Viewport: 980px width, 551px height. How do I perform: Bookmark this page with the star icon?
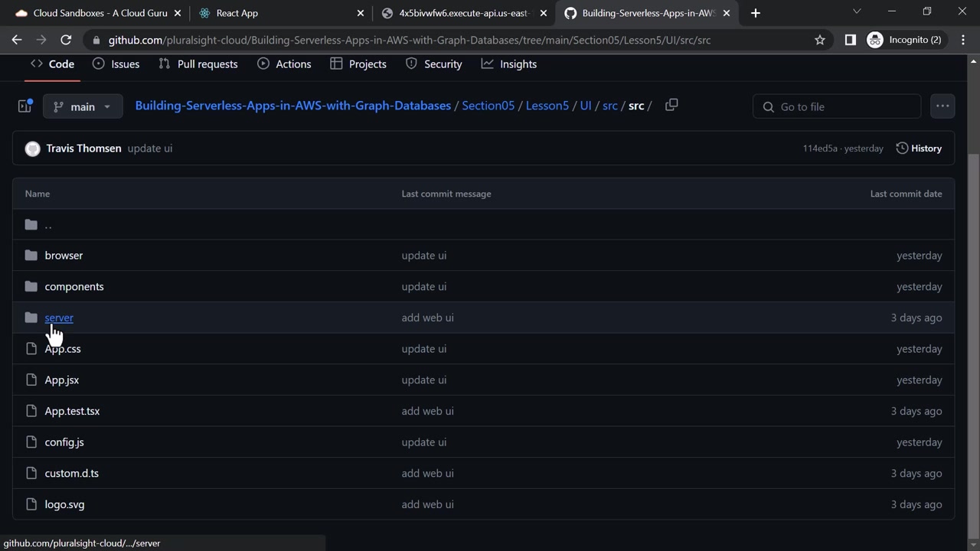[820, 40]
